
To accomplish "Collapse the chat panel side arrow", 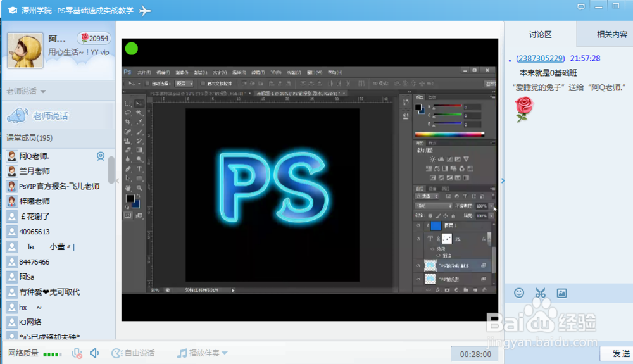I will coord(503,181).
